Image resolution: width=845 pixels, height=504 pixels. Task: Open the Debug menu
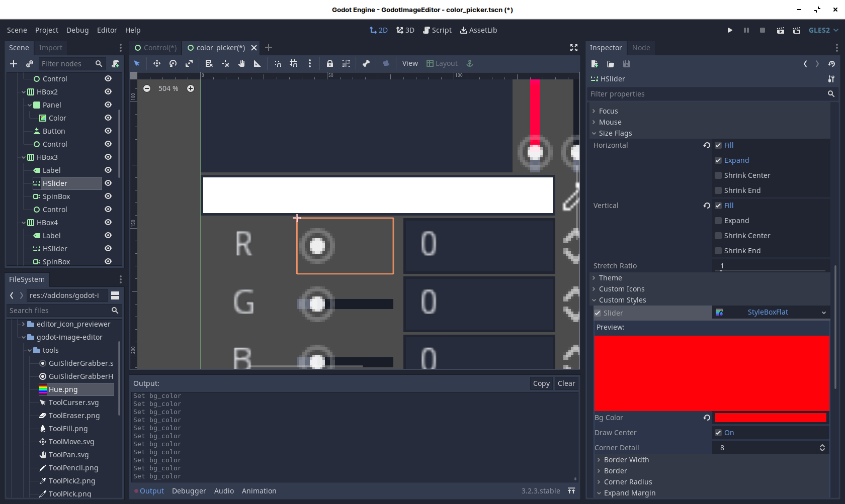[x=77, y=30]
